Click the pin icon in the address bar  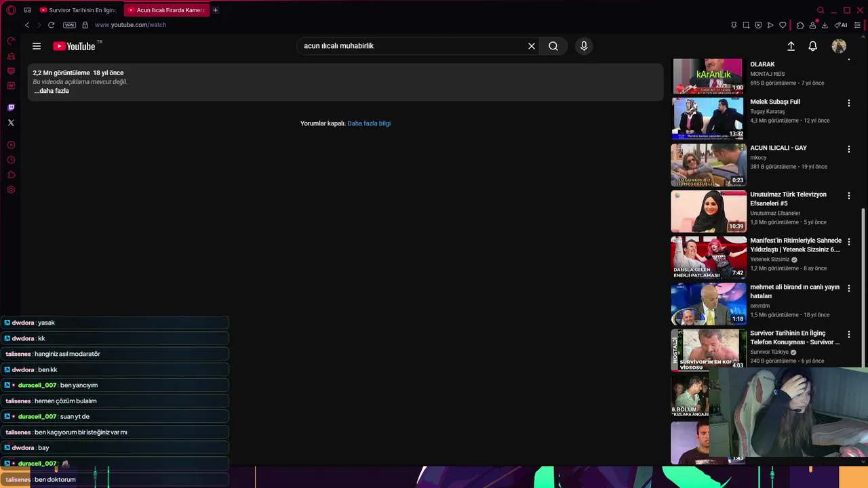coord(734,25)
